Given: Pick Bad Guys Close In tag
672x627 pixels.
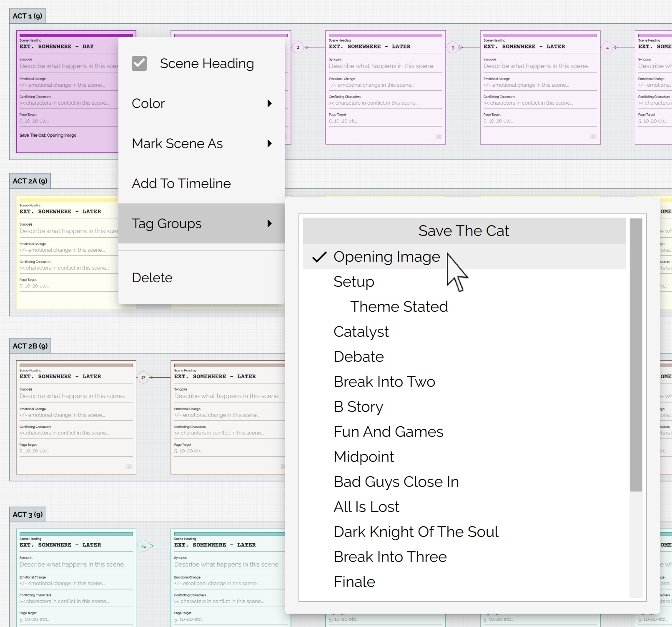Looking at the screenshot, I should coord(464,482).
